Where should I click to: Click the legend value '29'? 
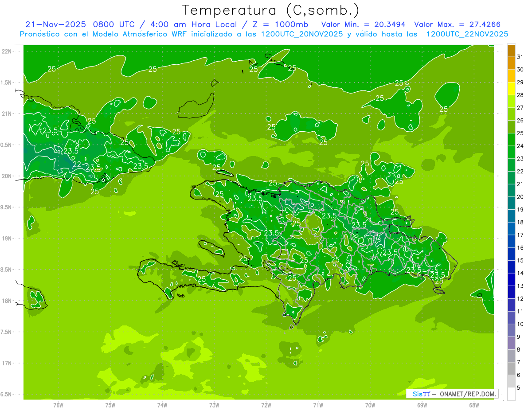[x=520, y=82]
